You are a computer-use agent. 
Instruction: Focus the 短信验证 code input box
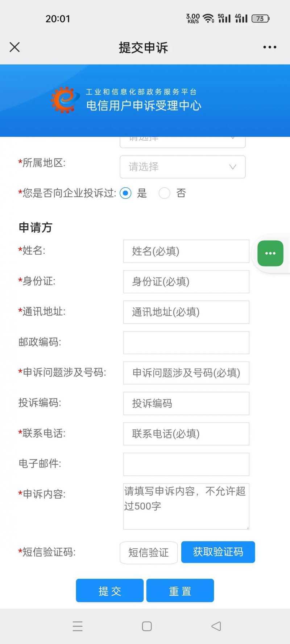[149, 552]
